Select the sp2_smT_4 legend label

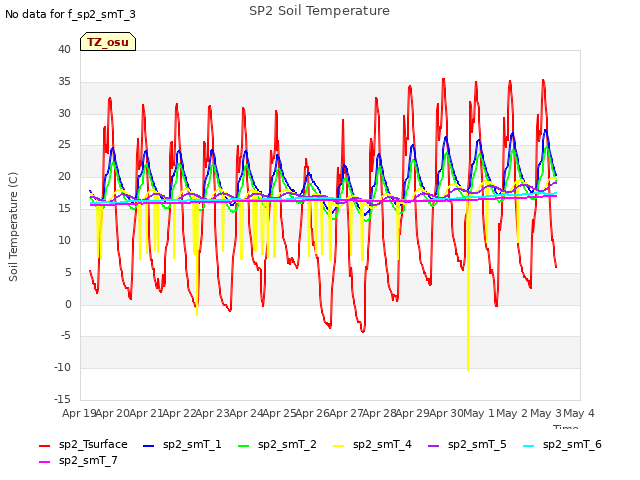click(x=382, y=444)
